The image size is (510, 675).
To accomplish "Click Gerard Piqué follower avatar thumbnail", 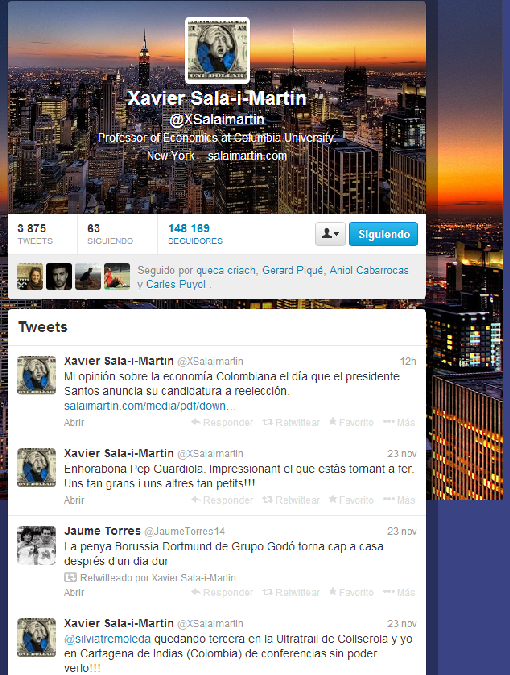I will [59, 276].
